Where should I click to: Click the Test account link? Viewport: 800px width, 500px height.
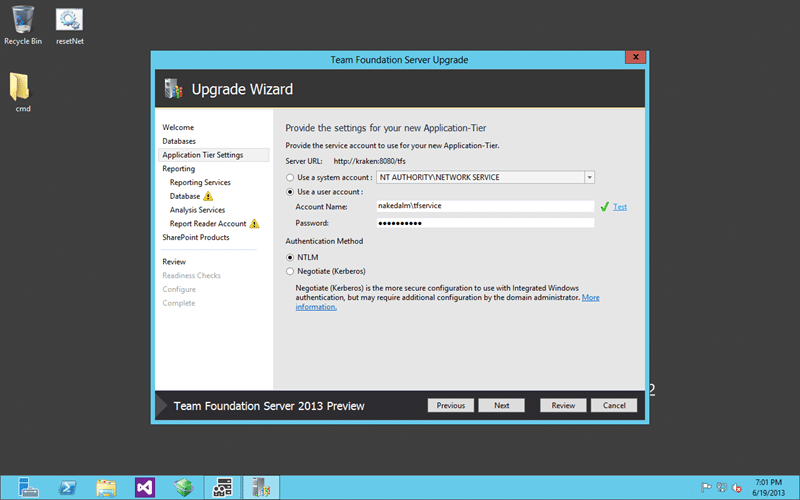click(x=620, y=207)
